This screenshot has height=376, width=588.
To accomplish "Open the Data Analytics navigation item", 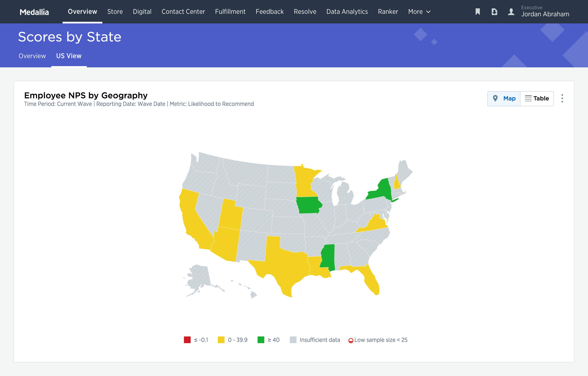I will pos(347,12).
